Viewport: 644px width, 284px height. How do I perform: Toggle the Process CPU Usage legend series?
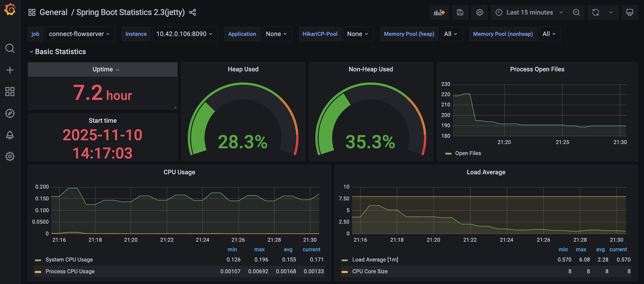tap(70, 271)
